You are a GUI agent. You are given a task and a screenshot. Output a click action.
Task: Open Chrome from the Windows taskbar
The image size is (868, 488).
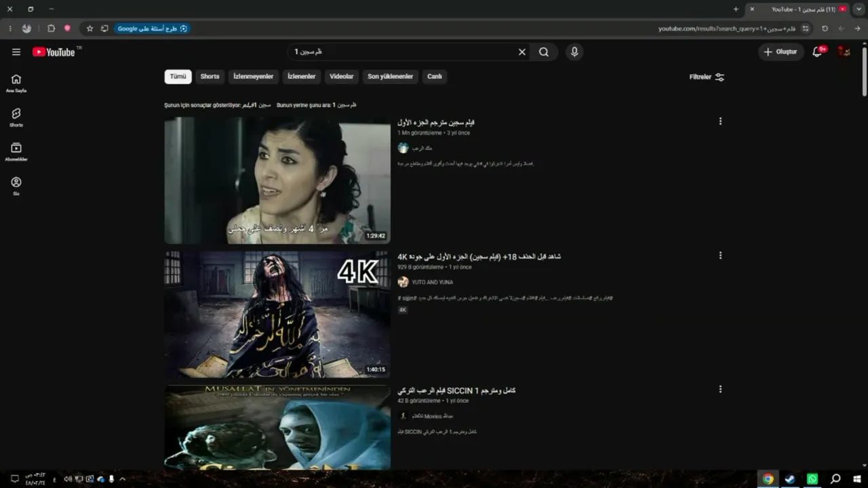768,479
